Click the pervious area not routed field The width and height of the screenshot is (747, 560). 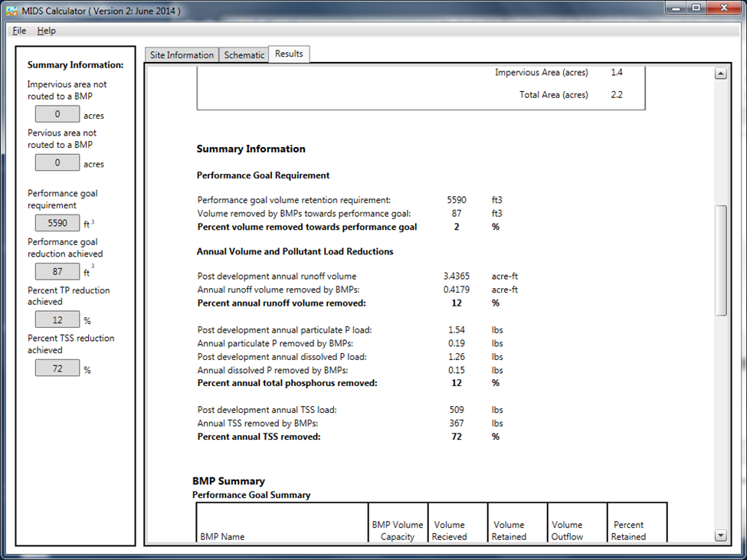57,163
